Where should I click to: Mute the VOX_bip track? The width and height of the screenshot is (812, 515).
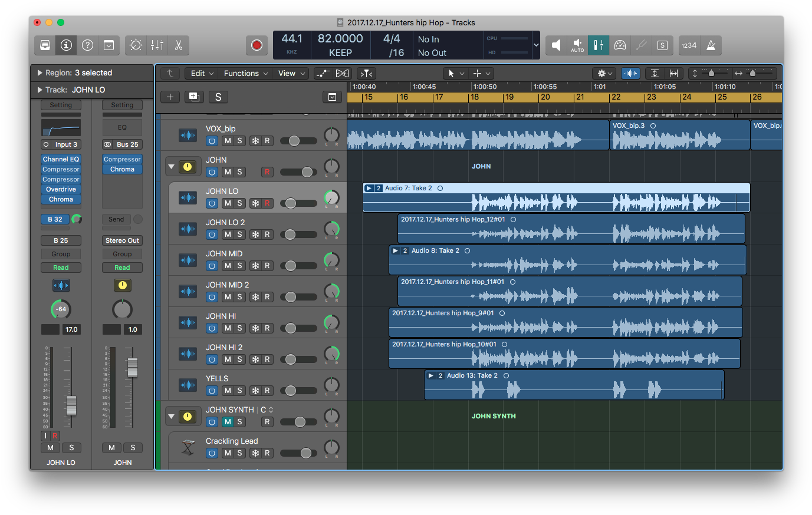228,141
